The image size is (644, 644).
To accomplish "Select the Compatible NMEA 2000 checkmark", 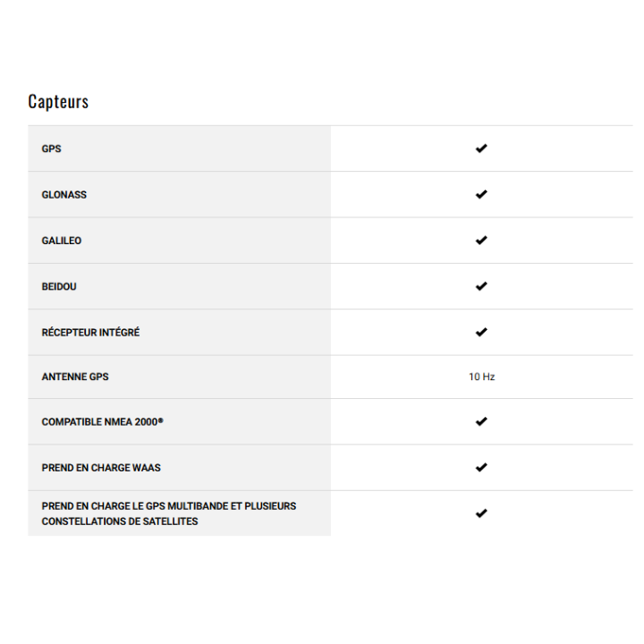I will [481, 421].
